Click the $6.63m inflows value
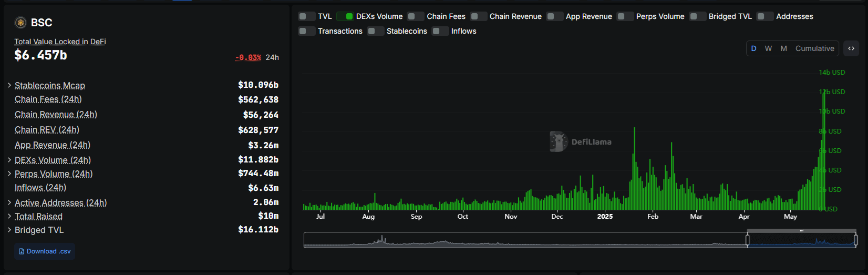Viewport: 868px width, 275px height. point(263,188)
